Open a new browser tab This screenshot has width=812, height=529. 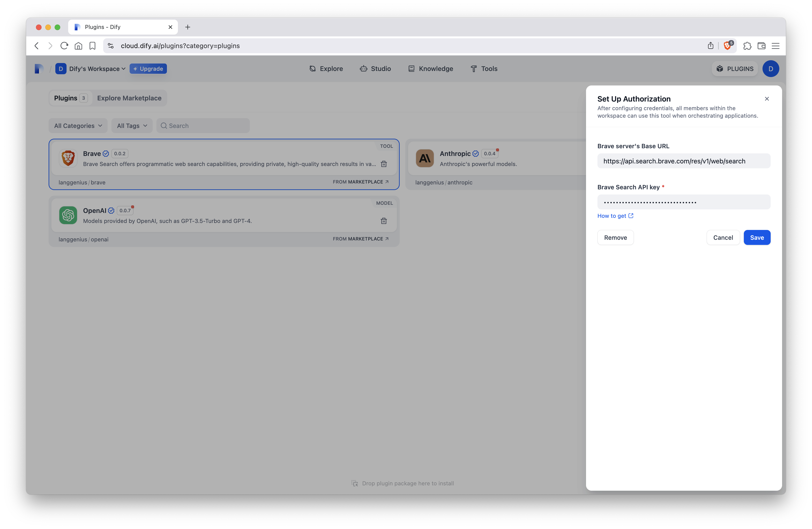point(188,27)
